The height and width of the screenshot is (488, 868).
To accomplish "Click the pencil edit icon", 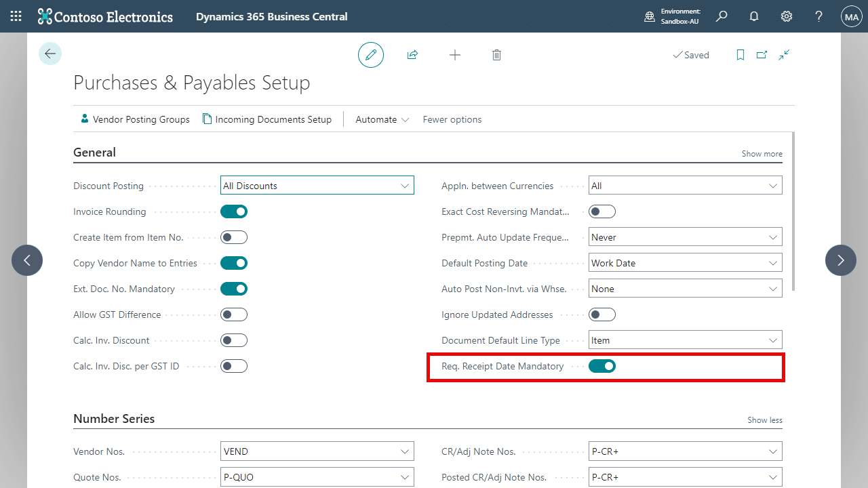I will coord(371,55).
